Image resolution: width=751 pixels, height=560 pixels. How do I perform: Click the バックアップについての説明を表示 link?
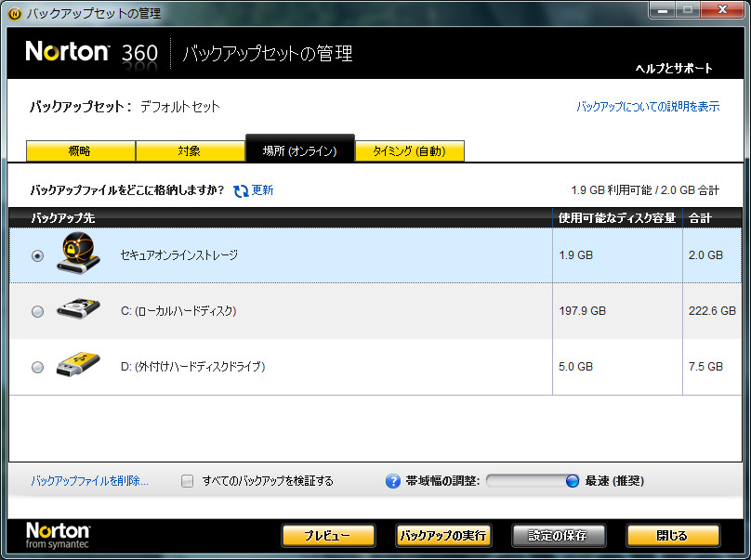coord(650,107)
